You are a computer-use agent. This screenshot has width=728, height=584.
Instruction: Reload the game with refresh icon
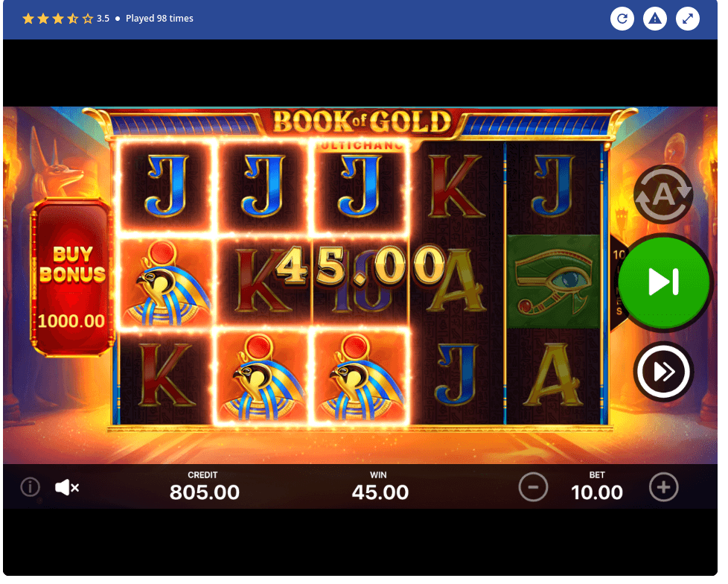click(x=622, y=19)
